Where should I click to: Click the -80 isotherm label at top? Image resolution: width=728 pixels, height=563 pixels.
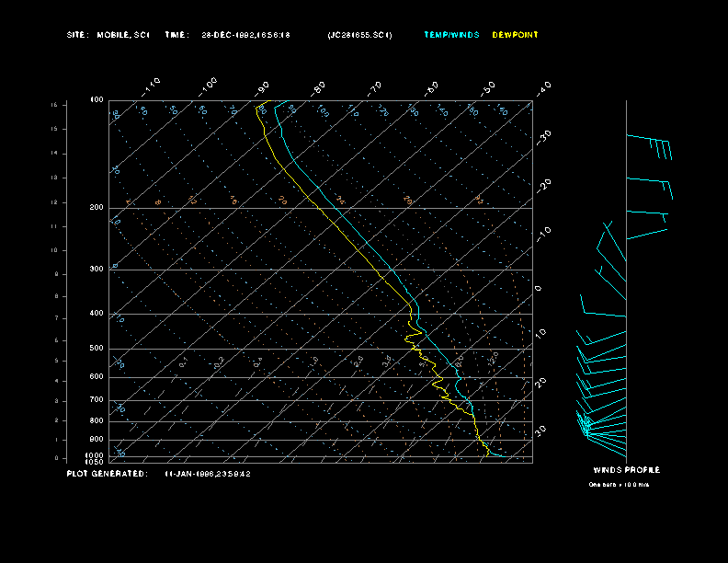(318, 88)
